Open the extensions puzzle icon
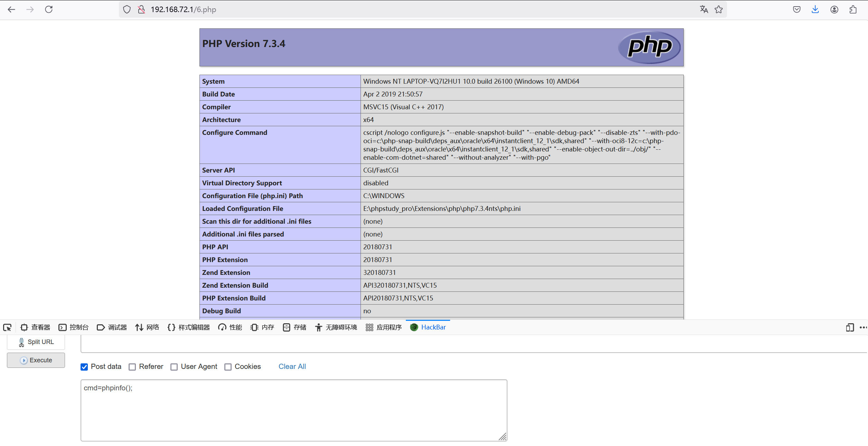868x446 pixels. click(853, 9)
